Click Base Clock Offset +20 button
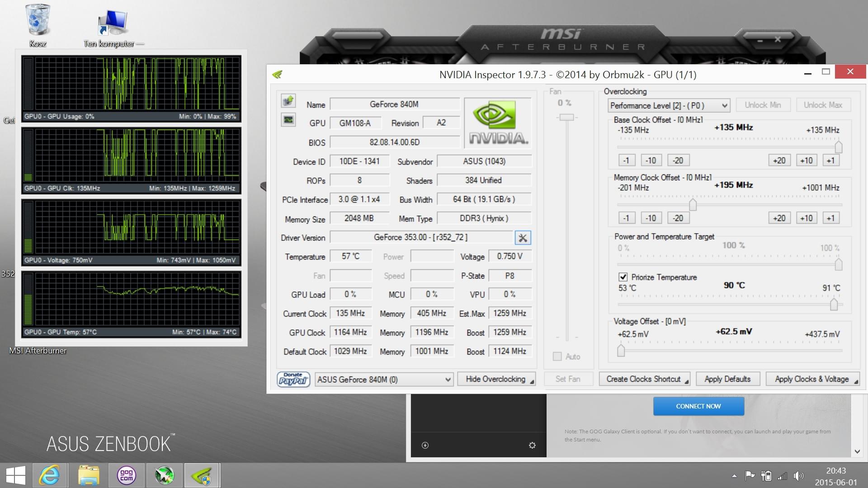Screen dimensions: 868x488 pyautogui.click(x=779, y=160)
